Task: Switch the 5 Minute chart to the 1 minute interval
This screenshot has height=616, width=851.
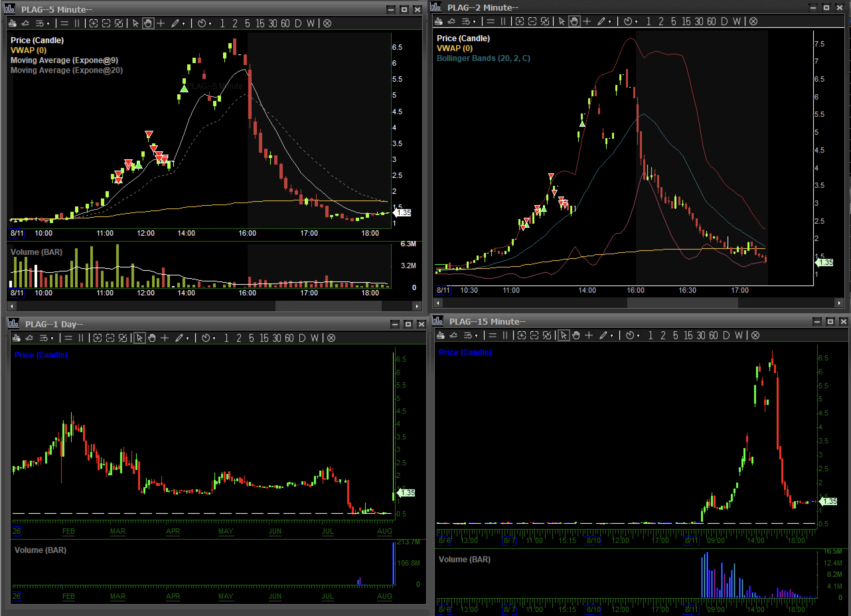Action: 222,23
